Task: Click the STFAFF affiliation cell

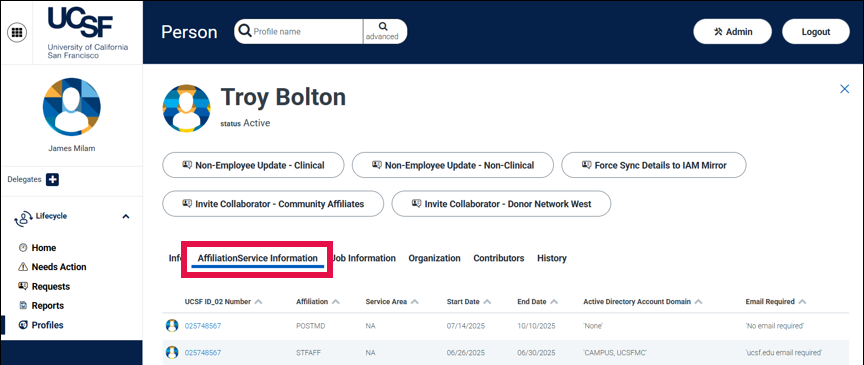Action: tap(310, 352)
